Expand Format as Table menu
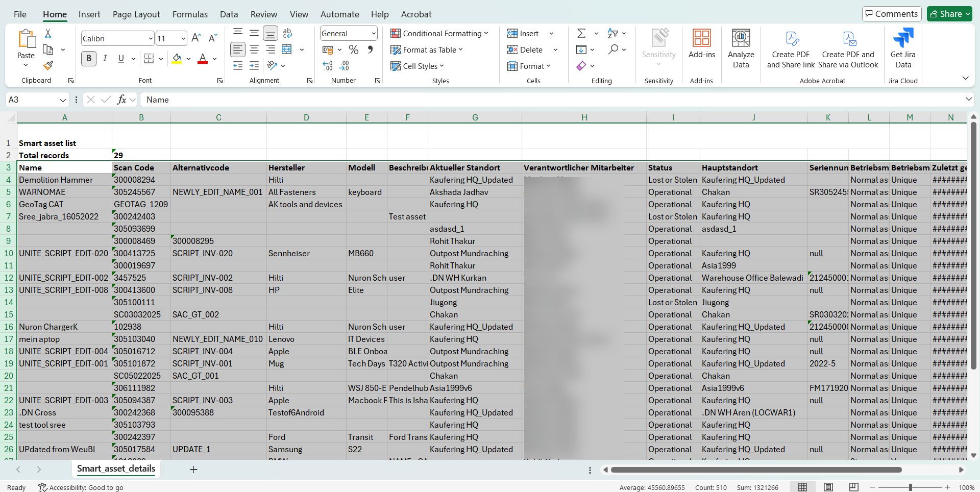The width and height of the screenshot is (980, 492). (426, 50)
